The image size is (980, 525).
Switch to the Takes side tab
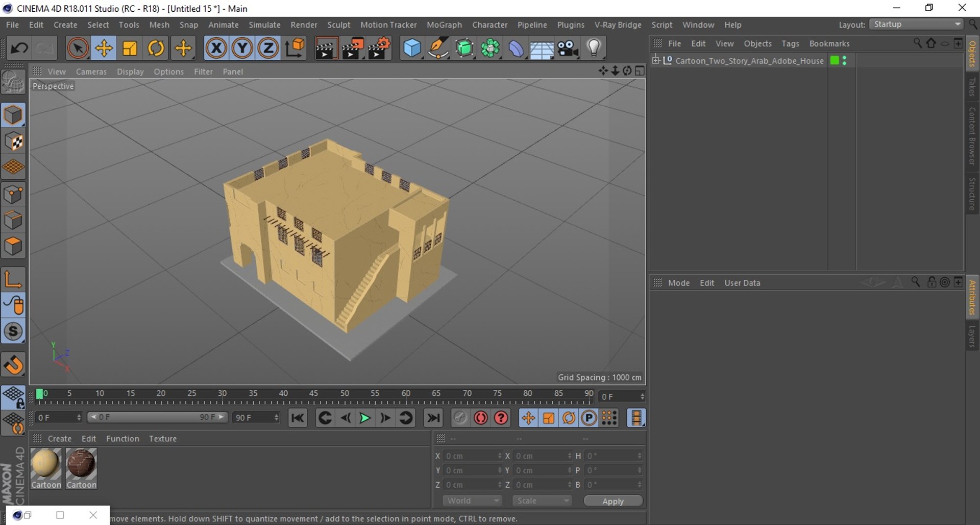click(x=972, y=87)
